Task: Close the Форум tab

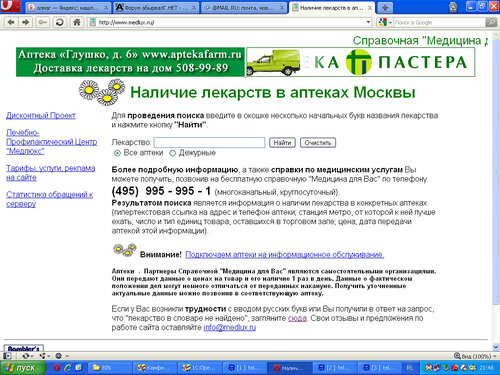Action: pyautogui.click(x=194, y=8)
